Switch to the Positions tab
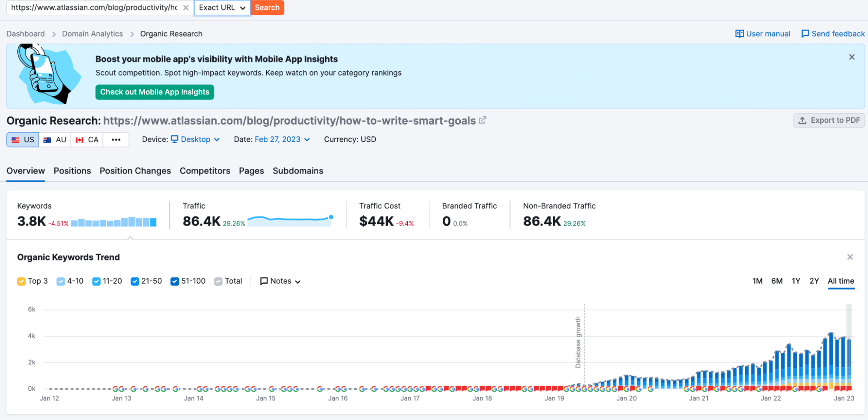Viewport: 868px width, 420px height. coord(72,171)
